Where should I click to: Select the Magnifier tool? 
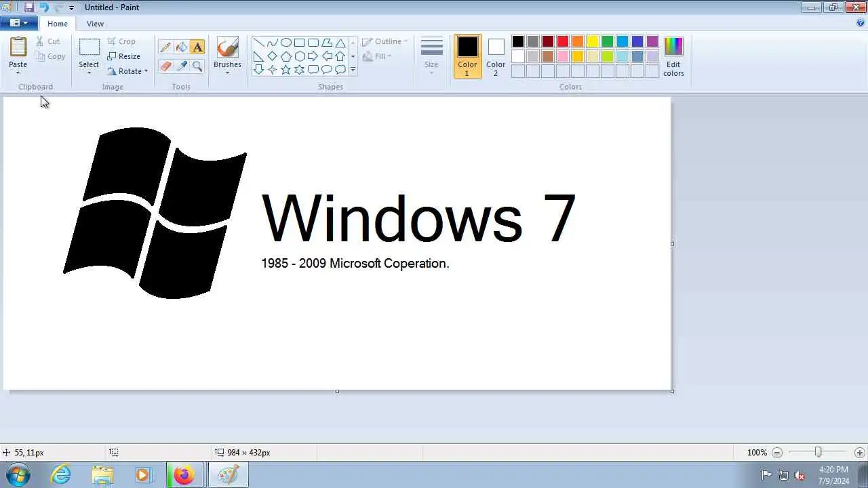point(197,66)
